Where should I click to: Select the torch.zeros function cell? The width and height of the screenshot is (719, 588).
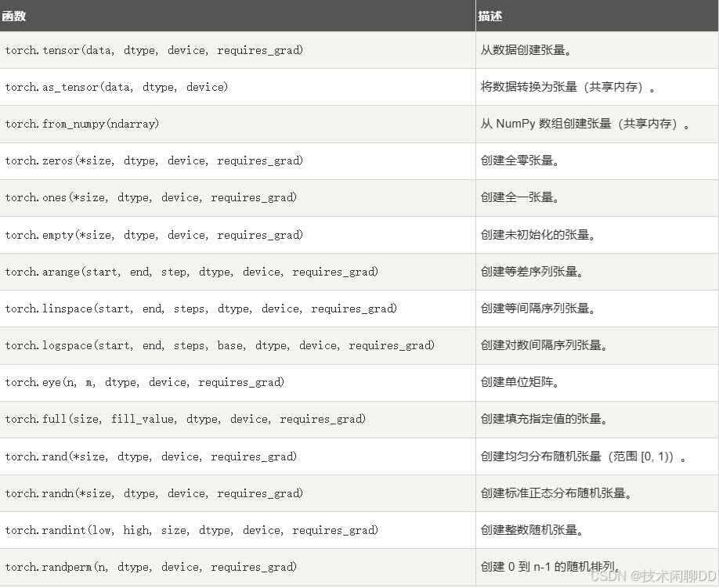click(237, 161)
